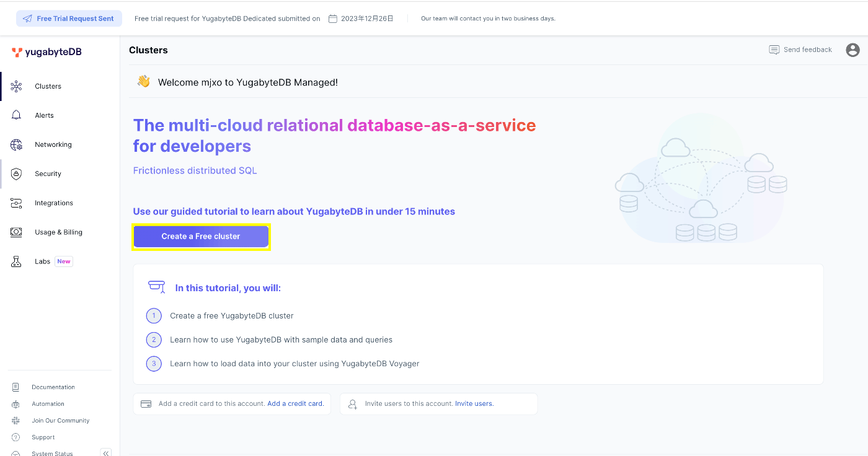Click Send feedback in the top bar
The height and width of the screenshot is (456, 868).
point(800,50)
